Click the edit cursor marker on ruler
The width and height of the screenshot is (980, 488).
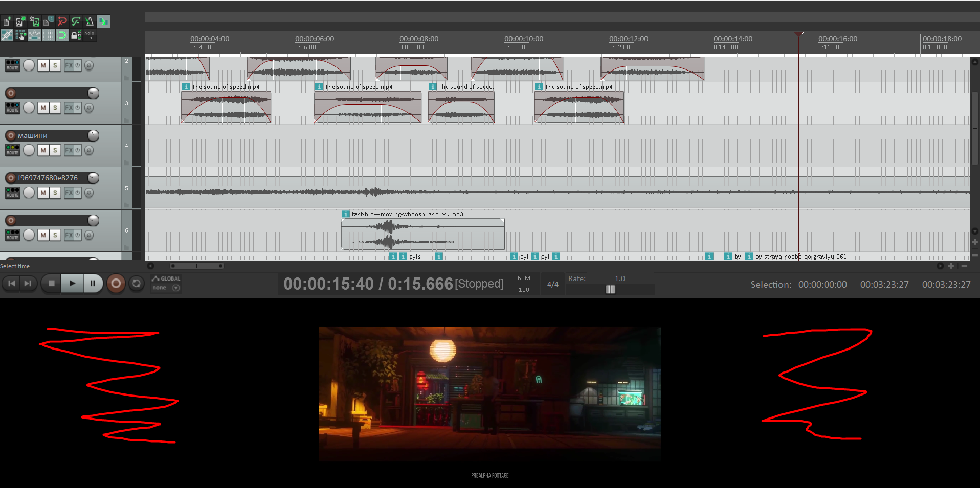point(798,35)
